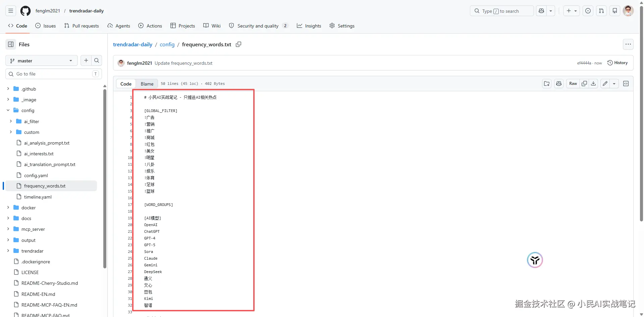Viewport: 644px width, 317px height.
Task: Open the create new plus dropdown
Action: [x=572, y=11]
